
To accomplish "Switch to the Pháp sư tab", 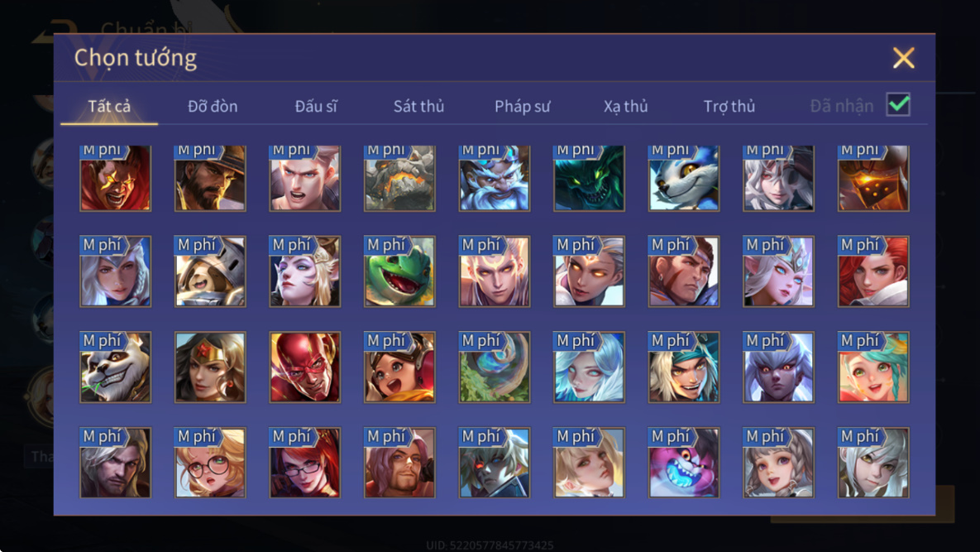I will [x=523, y=106].
